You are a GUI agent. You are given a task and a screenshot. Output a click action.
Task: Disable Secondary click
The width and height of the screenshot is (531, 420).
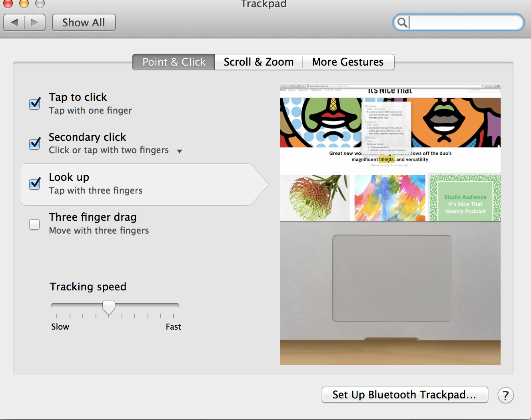pyautogui.click(x=34, y=144)
